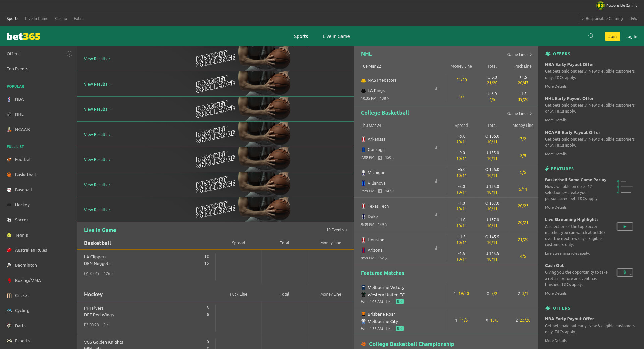Expand the 19 Events live list

click(x=336, y=230)
